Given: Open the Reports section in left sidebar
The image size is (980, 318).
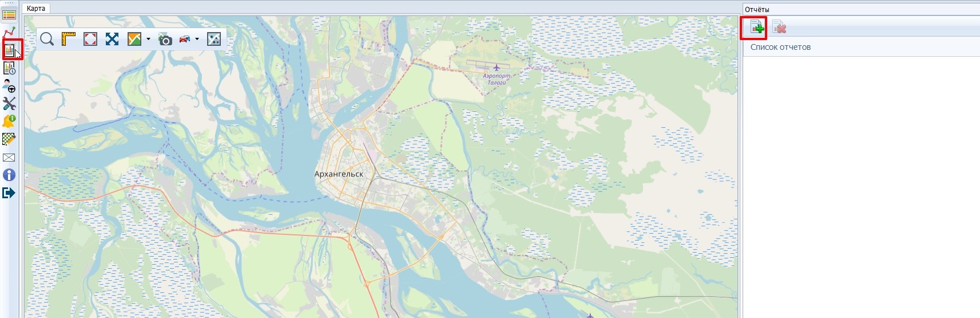Looking at the screenshot, I should pos(10,50).
